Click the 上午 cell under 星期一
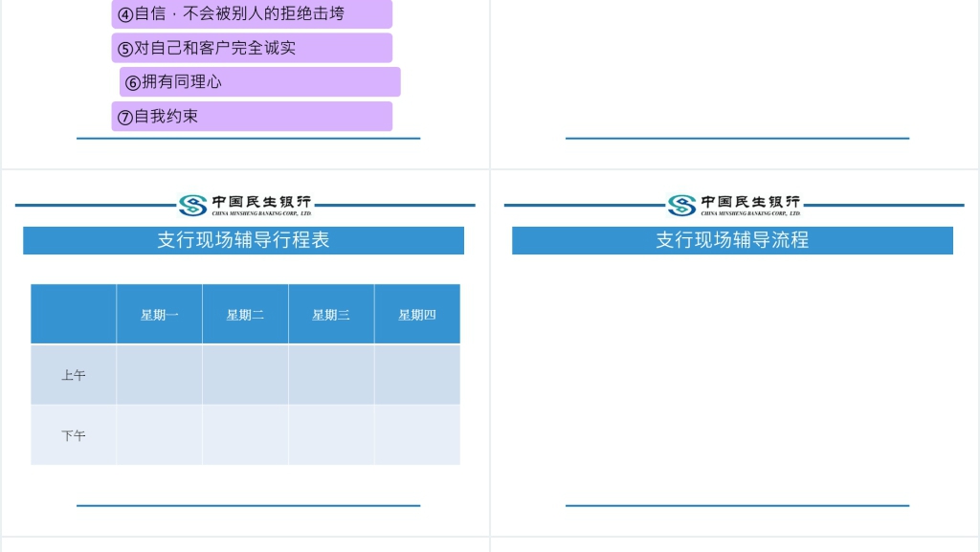 click(159, 375)
